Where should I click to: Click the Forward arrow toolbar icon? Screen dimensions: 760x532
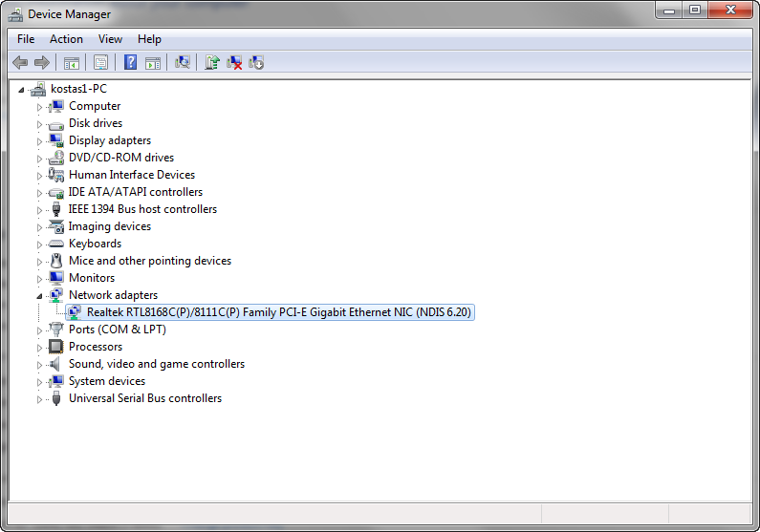click(42, 62)
